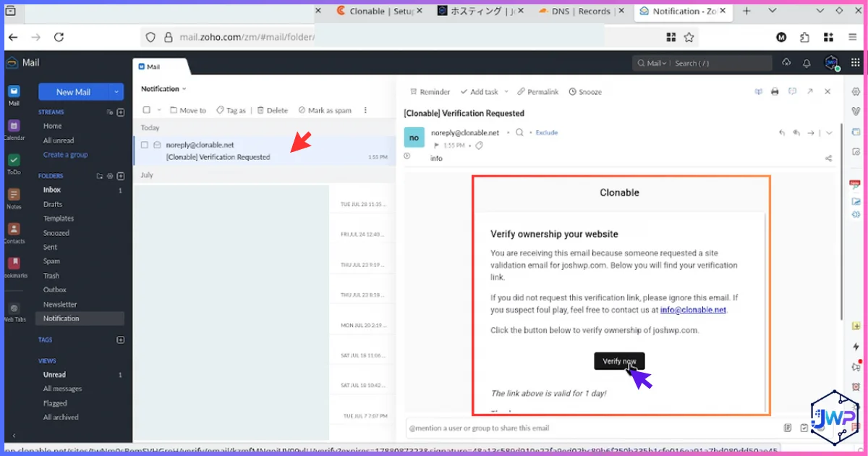Image resolution: width=868 pixels, height=456 pixels.
Task: Close the email preview pane
Action: pyautogui.click(x=827, y=92)
